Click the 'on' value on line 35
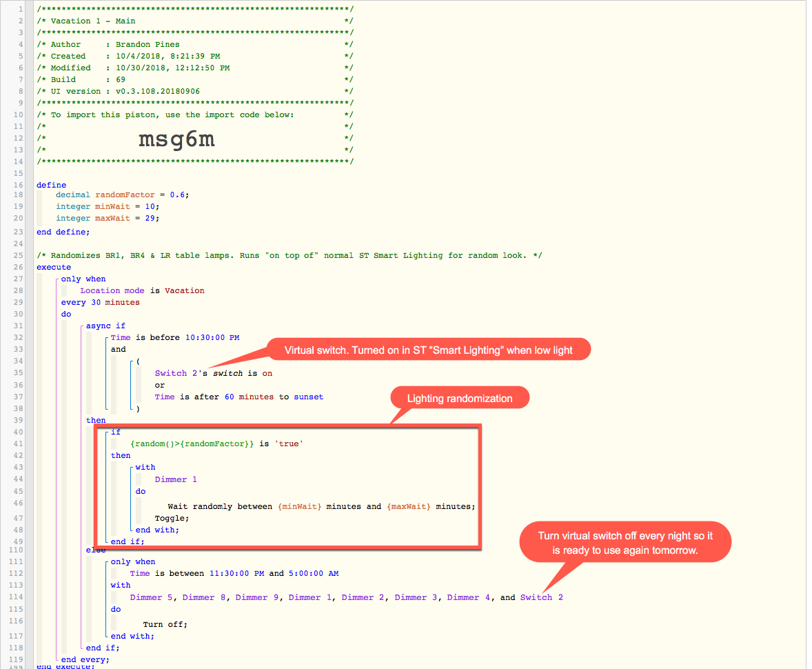 267,373
